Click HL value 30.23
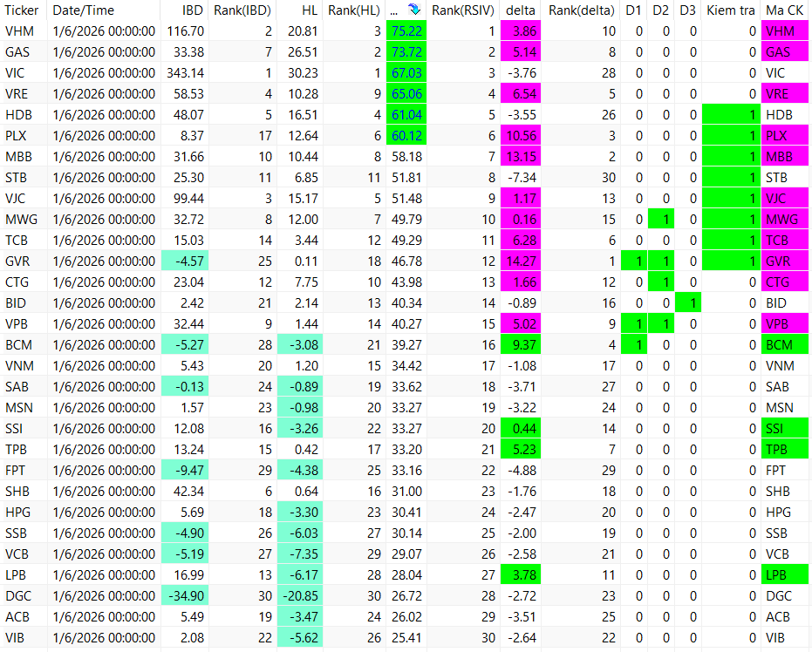Screen dimensions: 812x652 300,73
